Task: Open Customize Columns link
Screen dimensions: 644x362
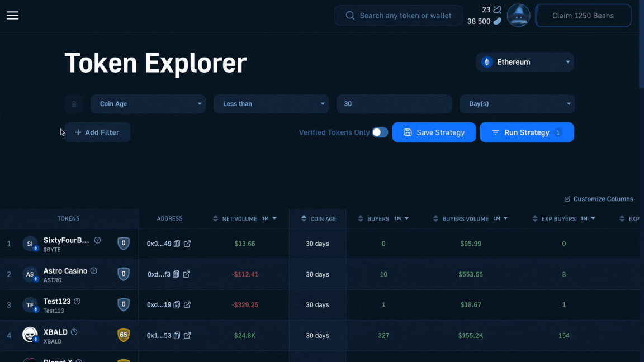Action: click(x=599, y=199)
